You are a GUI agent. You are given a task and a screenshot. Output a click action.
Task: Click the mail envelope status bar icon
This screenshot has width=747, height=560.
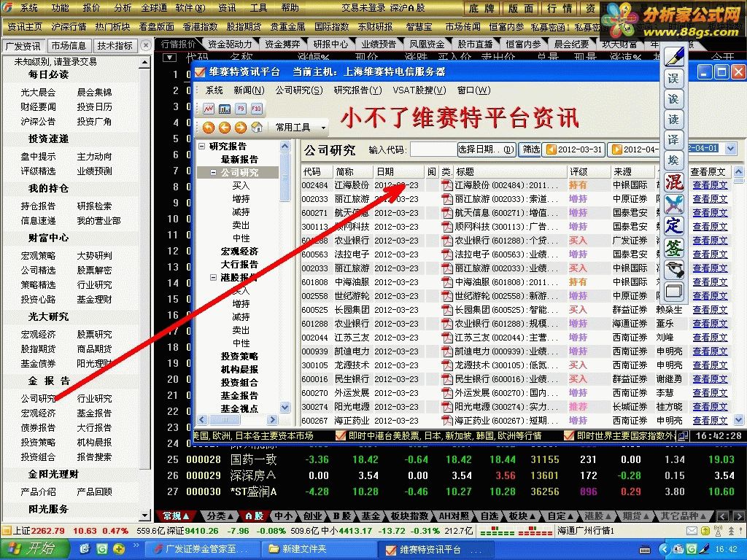pos(692,531)
